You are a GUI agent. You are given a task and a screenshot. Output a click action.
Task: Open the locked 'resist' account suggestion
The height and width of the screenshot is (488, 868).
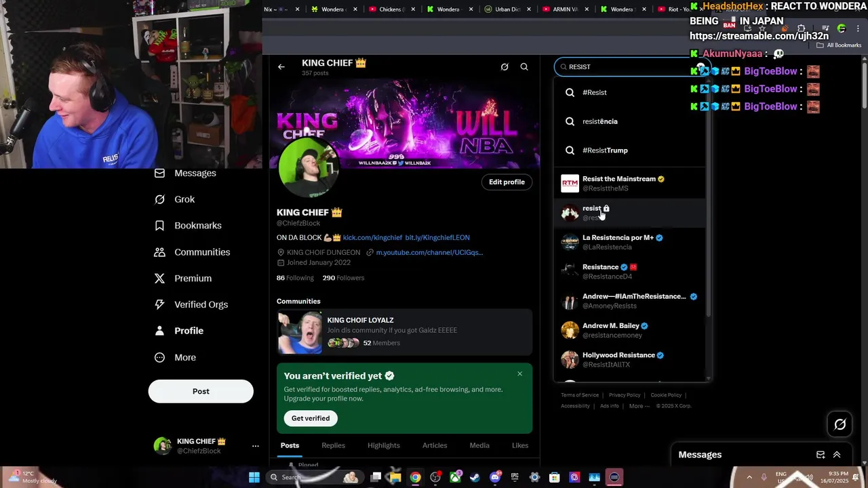630,213
